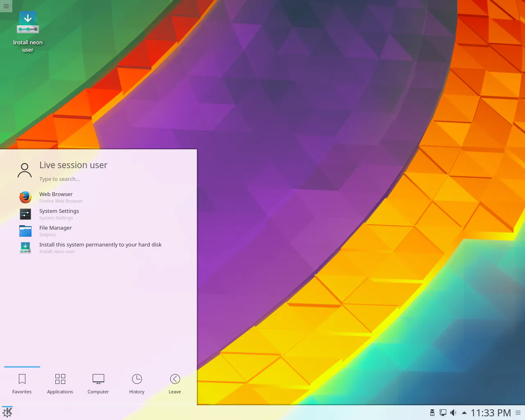Switch to the Favorites tab
The height and width of the screenshot is (420, 525).
pos(22,384)
